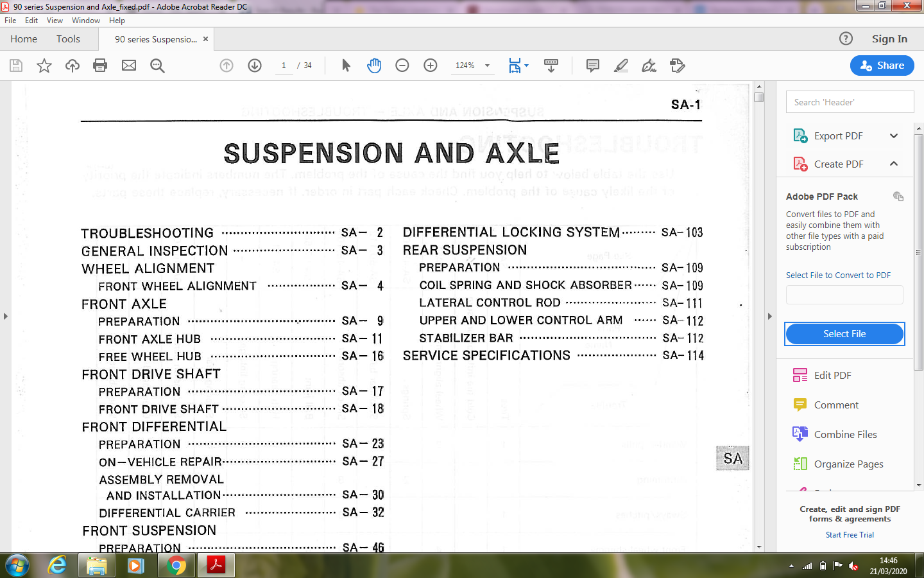This screenshot has width=924, height=578.
Task: Click the Save file icon
Action: pos(16,66)
